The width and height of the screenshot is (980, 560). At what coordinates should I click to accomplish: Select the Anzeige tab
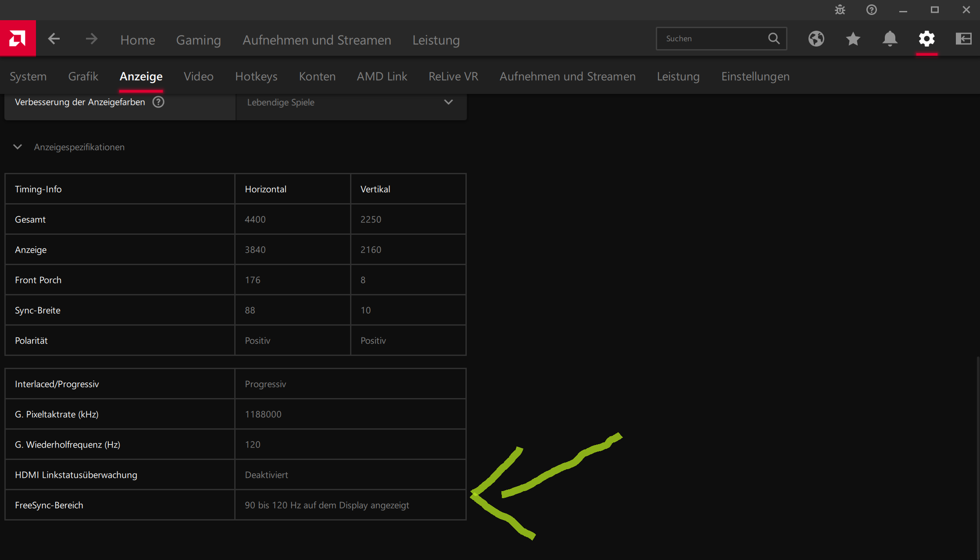(x=141, y=76)
